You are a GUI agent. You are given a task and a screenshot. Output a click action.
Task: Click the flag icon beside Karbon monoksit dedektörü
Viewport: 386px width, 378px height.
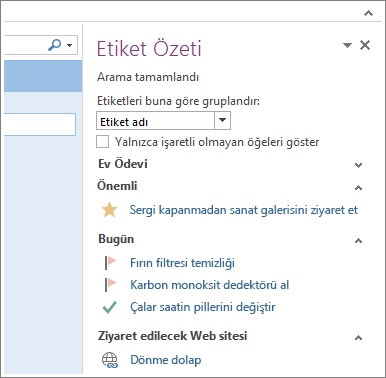tap(110, 285)
